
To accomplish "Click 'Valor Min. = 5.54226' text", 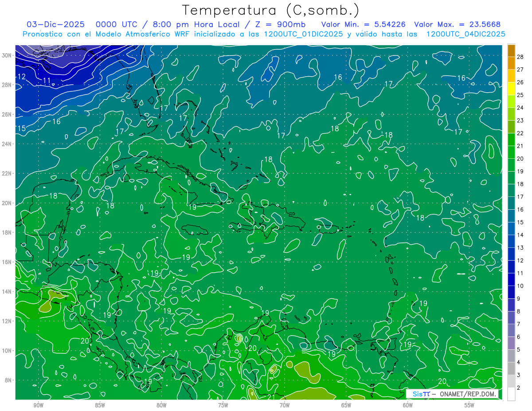I will [363, 24].
